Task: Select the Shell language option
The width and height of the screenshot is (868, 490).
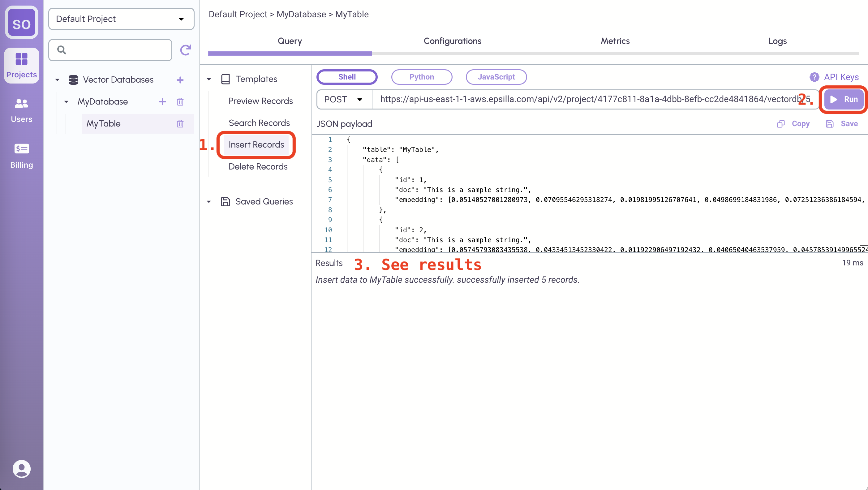Action: coord(347,77)
